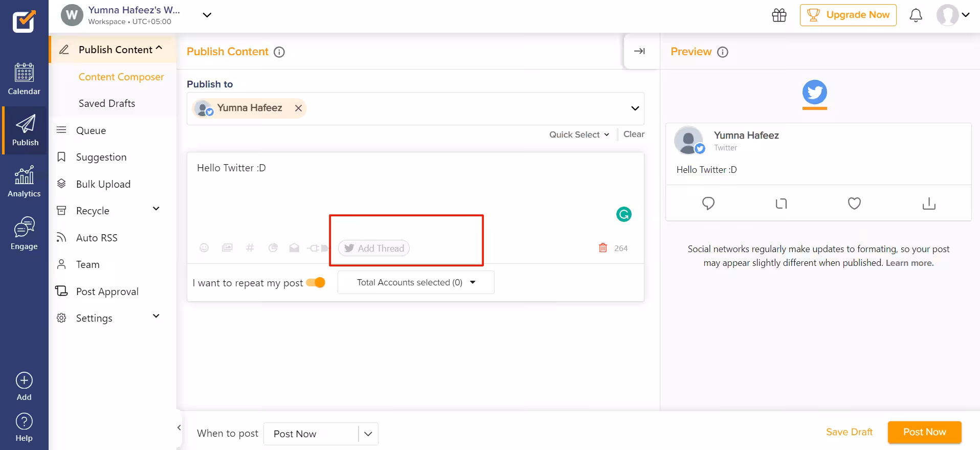Viewport: 980px width, 450px height.
Task: Click the hashtag icon in composer
Action: tap(250, 248)
